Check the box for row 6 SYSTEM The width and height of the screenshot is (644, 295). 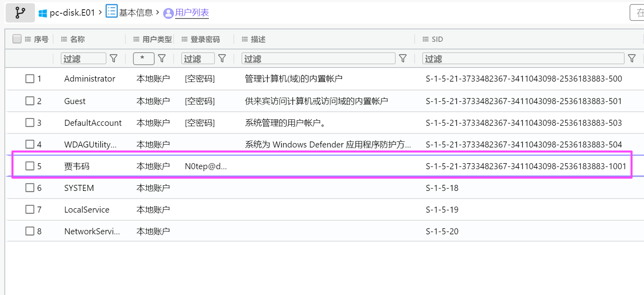coord(30,188)
